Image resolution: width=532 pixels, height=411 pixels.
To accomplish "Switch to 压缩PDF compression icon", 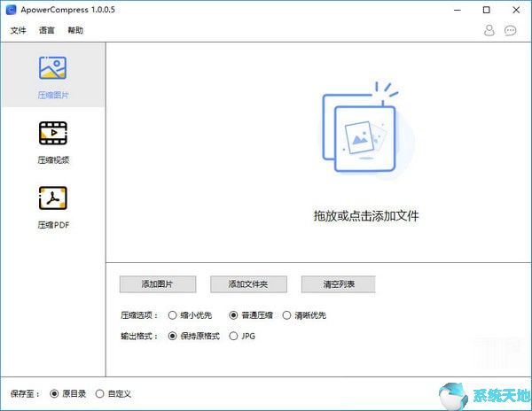I will coord(52,198).
